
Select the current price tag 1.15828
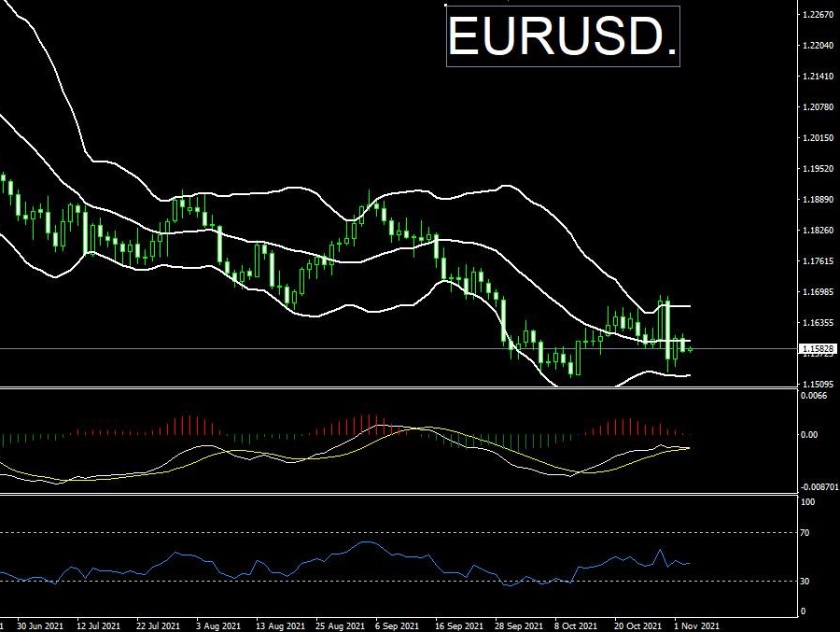tap(819, 348)
